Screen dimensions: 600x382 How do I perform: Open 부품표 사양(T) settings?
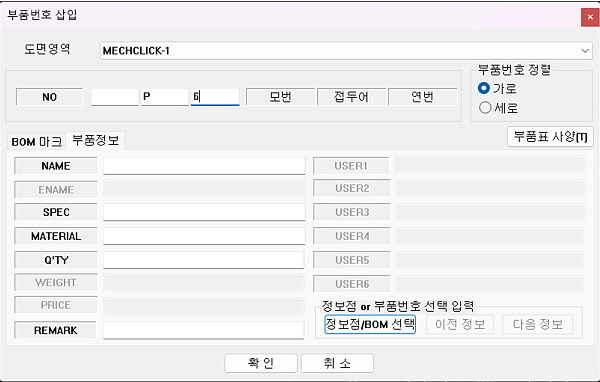point(550,137)
